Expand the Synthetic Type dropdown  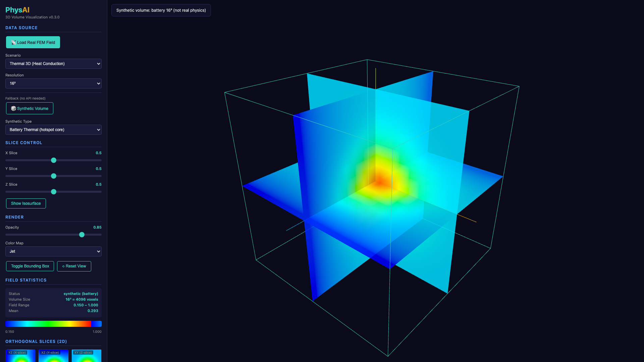click(x=53, y=130)
